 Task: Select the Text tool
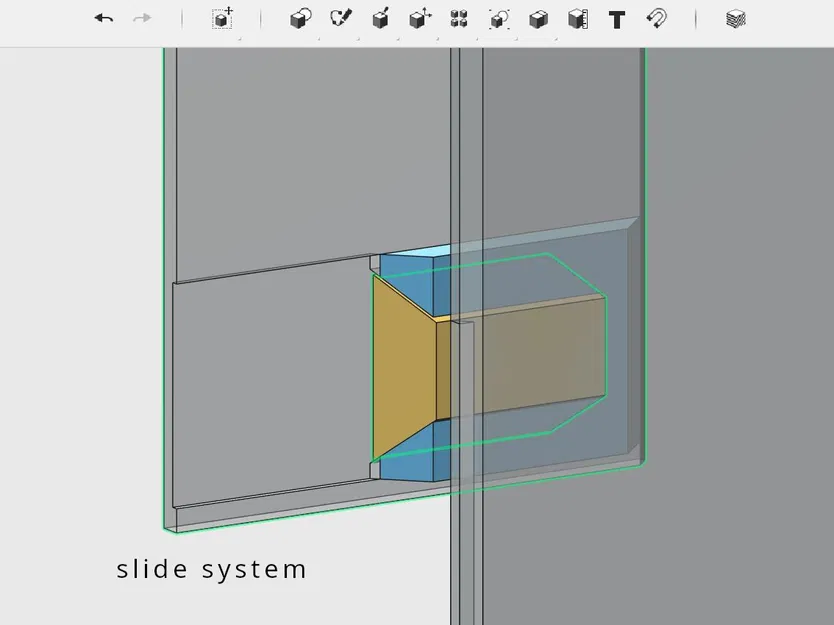tap(616, 20)
